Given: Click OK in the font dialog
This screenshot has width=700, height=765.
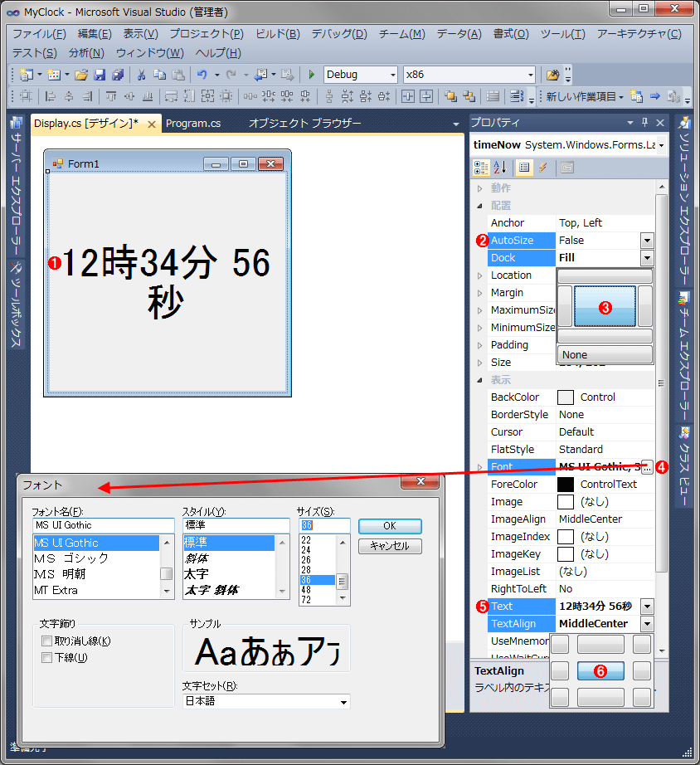Looking at the screenshot, I should [x=389, y=526].
